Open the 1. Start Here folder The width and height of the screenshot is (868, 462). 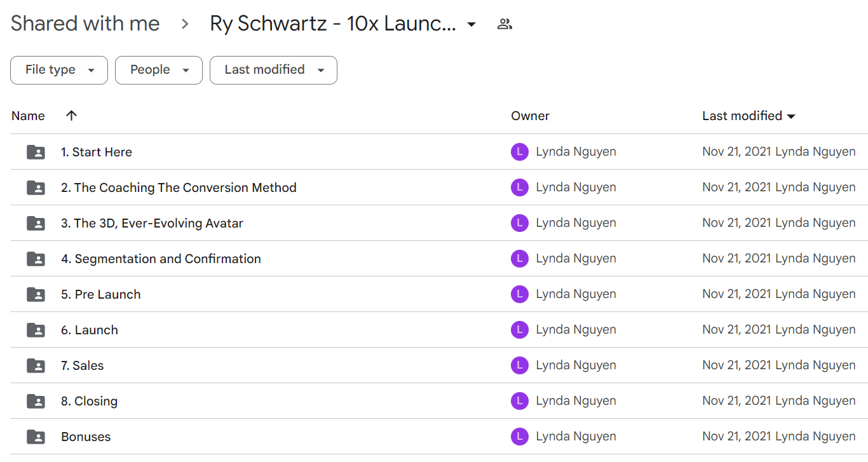(97, 152)
